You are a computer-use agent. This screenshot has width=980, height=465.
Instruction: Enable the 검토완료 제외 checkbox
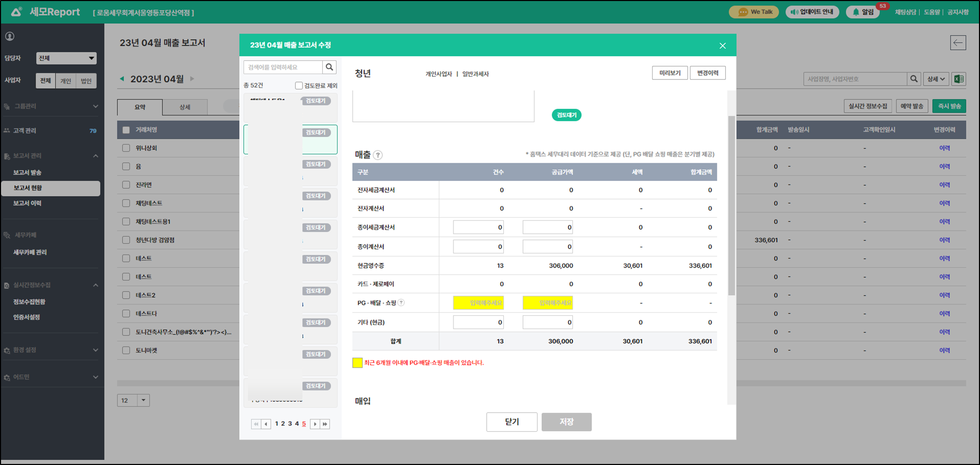[x=299, y=86]
